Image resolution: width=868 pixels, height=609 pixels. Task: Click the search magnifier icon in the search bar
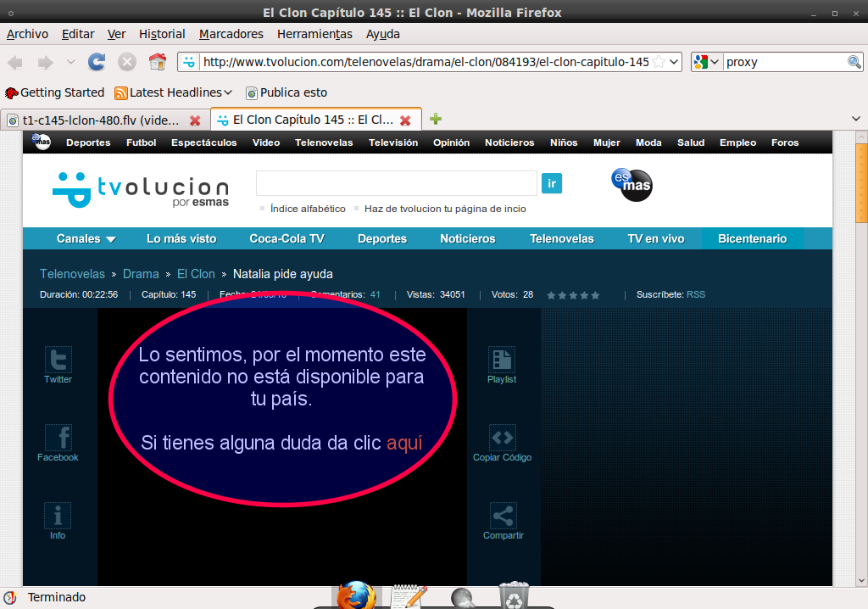point(854,62)
